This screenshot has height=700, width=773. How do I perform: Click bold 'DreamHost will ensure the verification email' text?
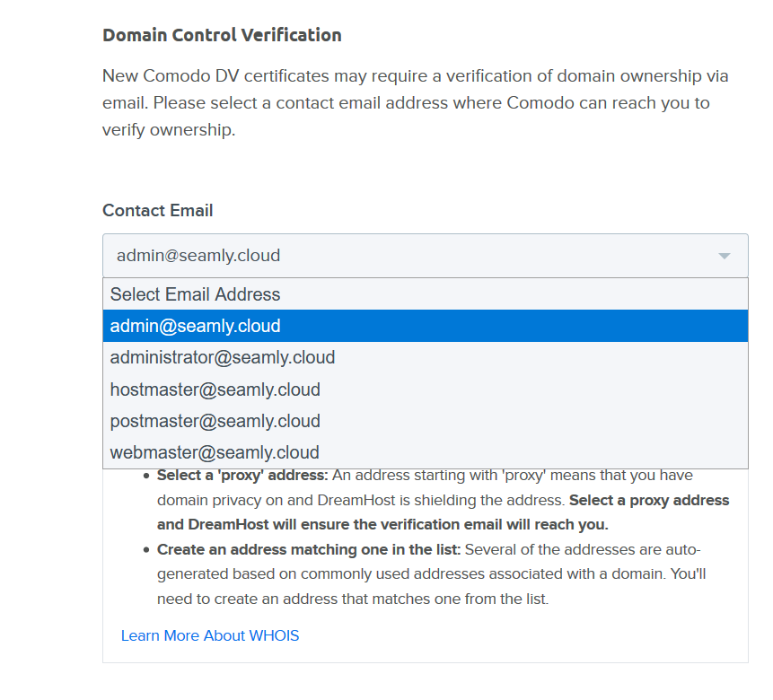382,524
